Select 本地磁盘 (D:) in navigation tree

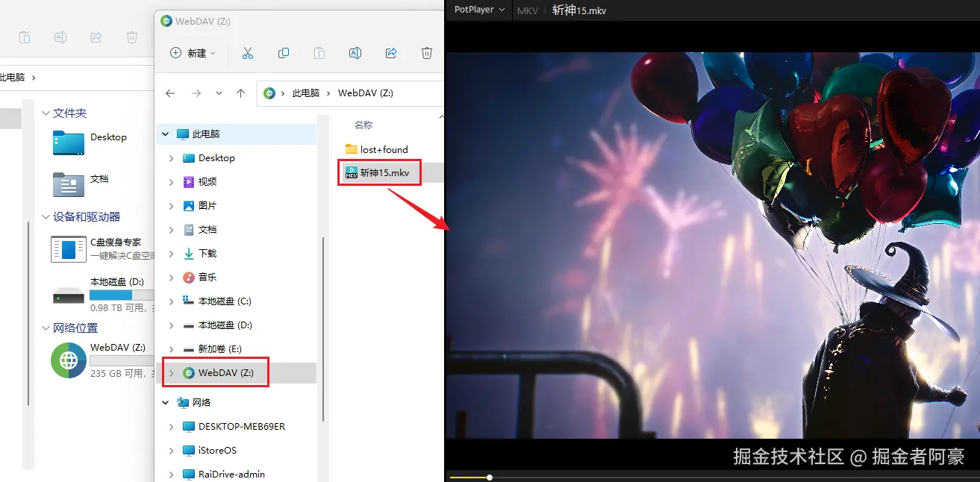[x=225, y=325]
